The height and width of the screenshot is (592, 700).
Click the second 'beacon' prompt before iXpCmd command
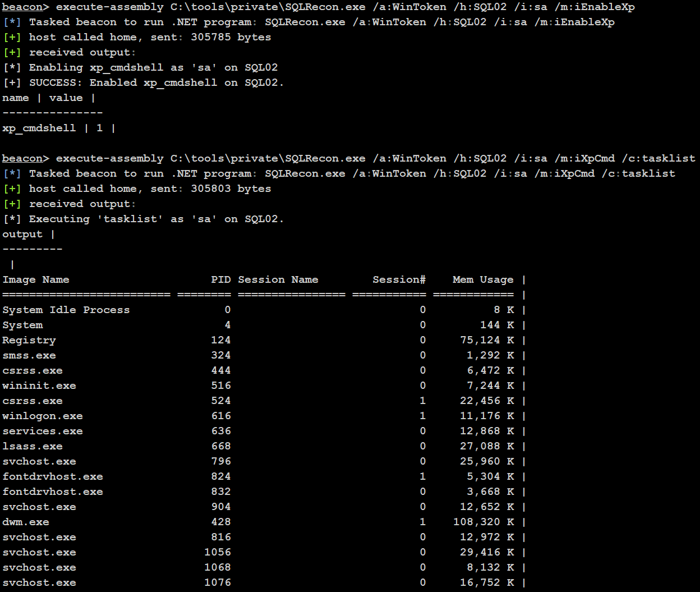click(22, 158)
